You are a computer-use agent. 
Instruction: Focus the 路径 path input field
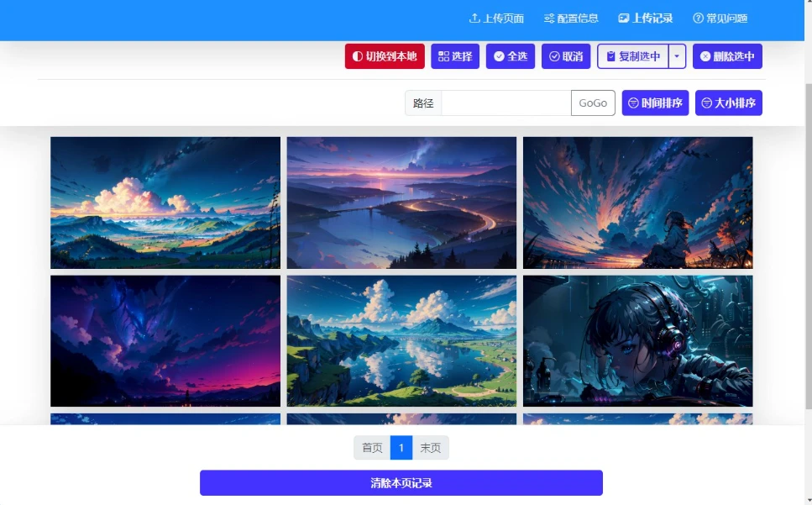click(x=506, y=103)
